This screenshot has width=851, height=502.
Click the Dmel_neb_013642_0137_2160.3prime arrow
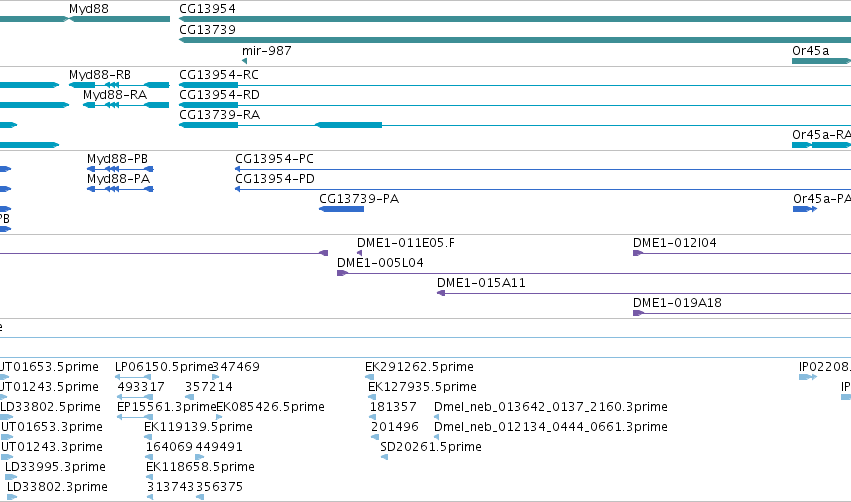coord(436,417)
